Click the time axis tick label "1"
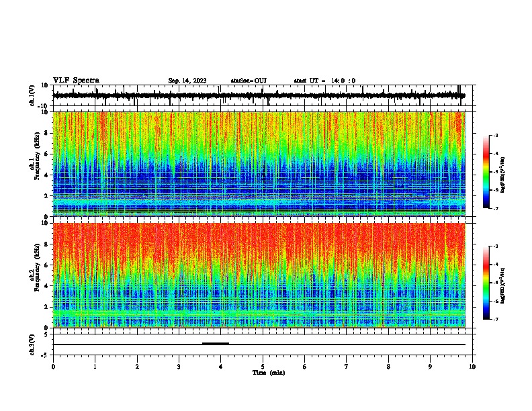Viewport: 532px width, 411px height. coord(95,367)
